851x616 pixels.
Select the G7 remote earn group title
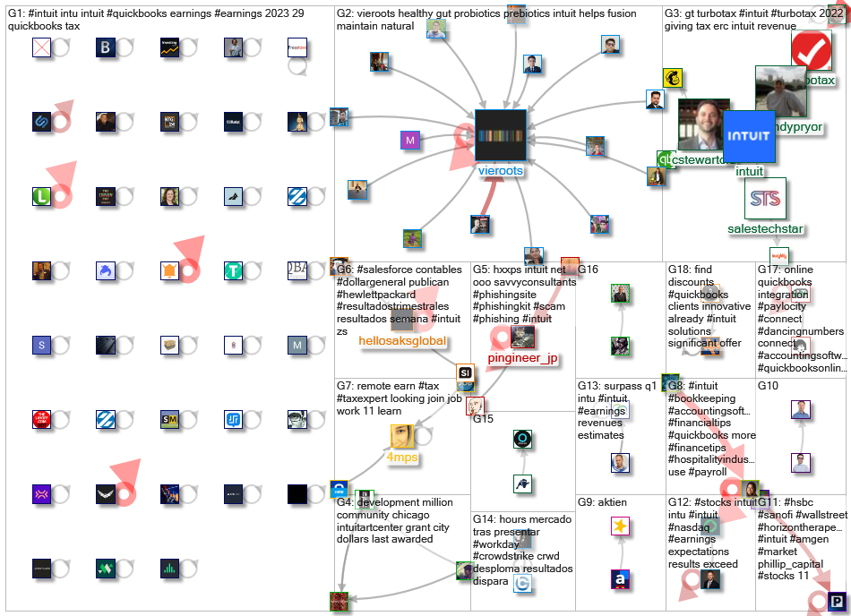(x=399, y=398)
